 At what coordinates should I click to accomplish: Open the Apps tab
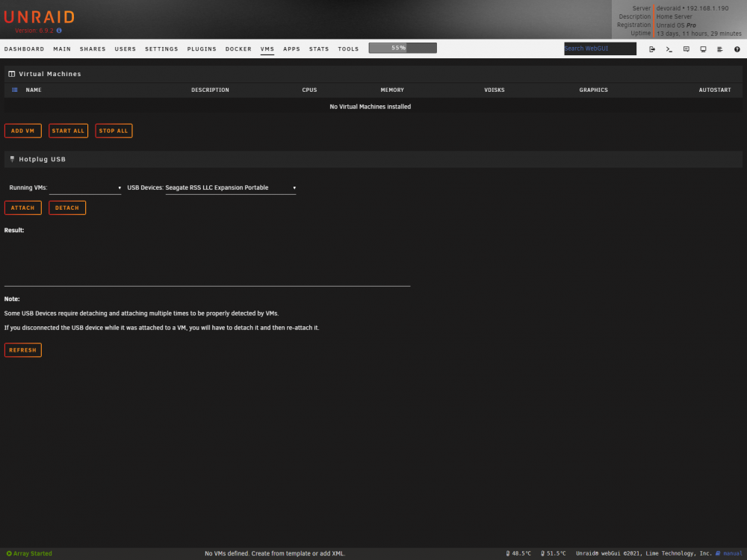point(291,49)
